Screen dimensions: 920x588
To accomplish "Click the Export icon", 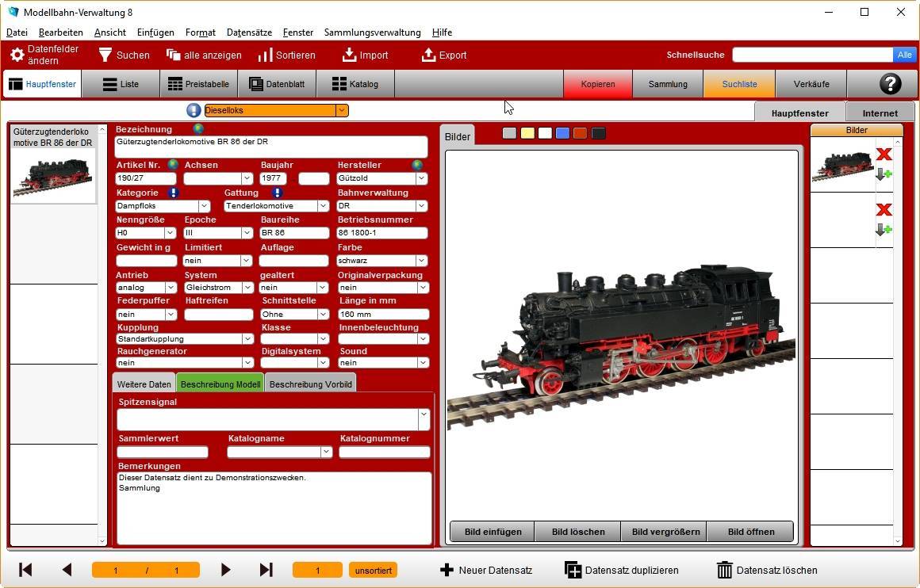I will point(429,55).
